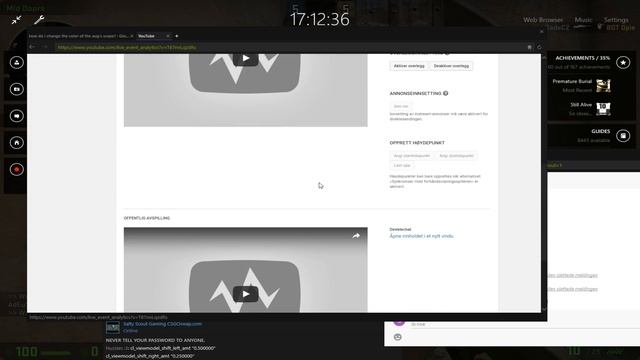640x360 pixels.
Task: Open the Guides icon button
Action: click(623, 136)
